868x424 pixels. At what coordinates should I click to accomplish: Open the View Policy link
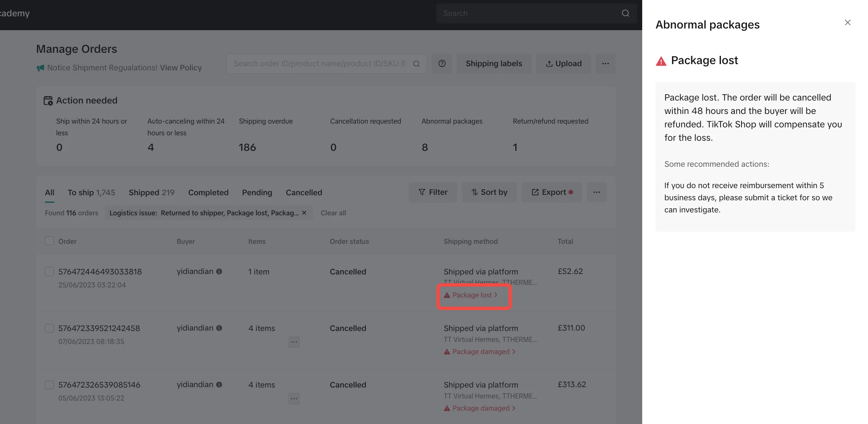coord(181,68)
